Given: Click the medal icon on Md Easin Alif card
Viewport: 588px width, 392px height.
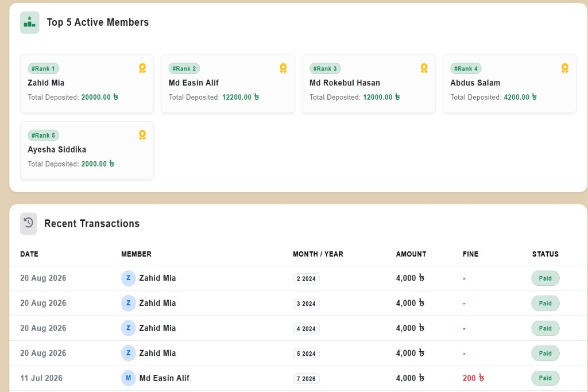Looking at the screenshot, I should [283, 68].
